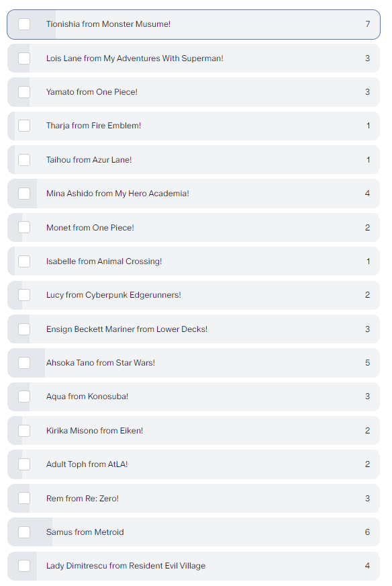Select the Yamato from One Piece checkbox
Screen dimensions: 392x586
coord(24,92)
